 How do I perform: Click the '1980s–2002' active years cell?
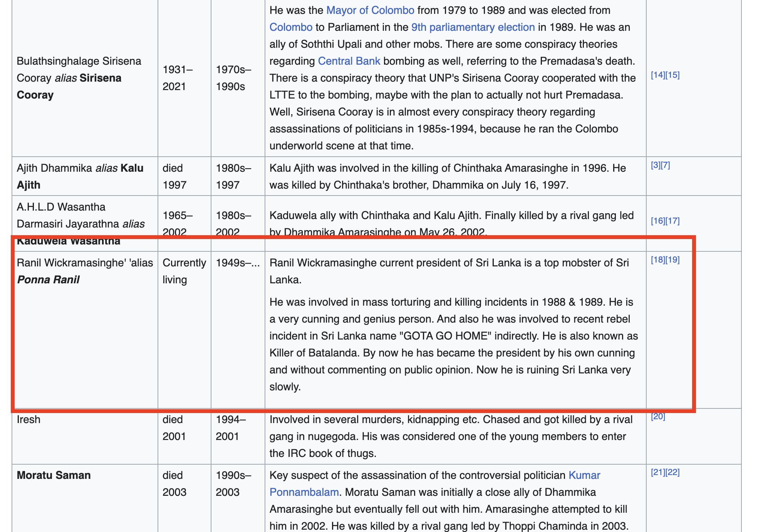click(238, 223)
